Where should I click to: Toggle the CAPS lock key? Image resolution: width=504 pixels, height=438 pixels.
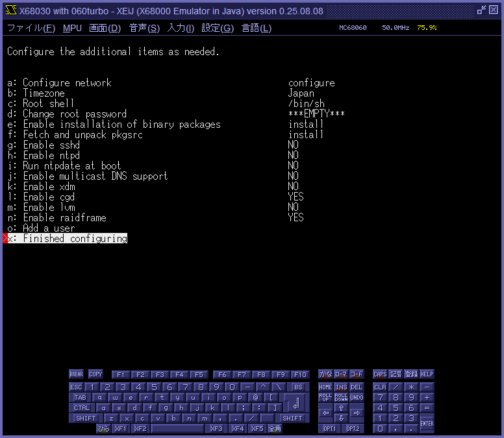[x=380, y=374]
